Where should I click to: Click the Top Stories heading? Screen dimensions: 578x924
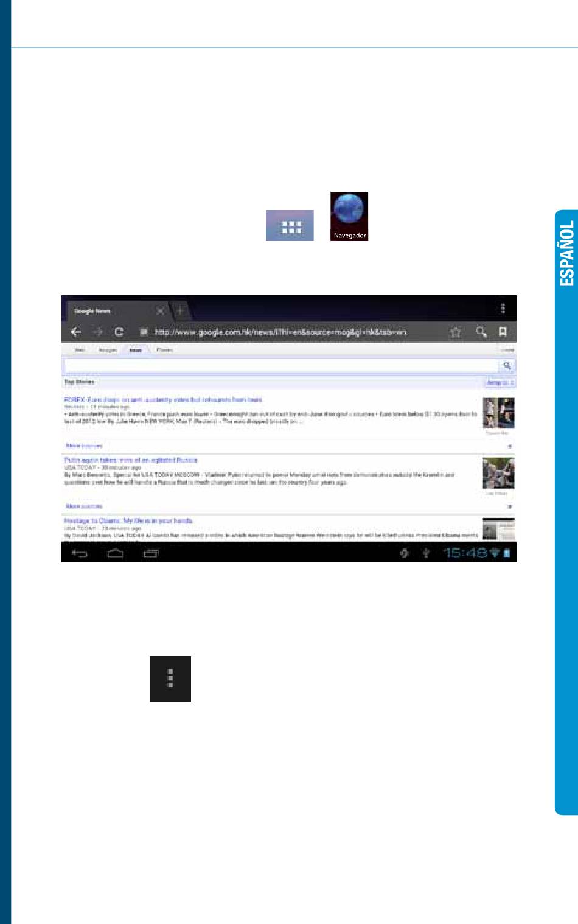point(80,382)
